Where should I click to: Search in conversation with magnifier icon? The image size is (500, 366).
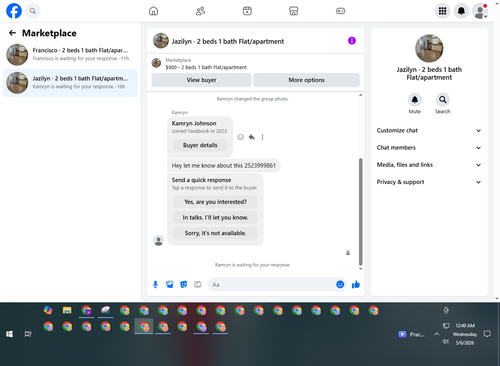tap(443, 99)
